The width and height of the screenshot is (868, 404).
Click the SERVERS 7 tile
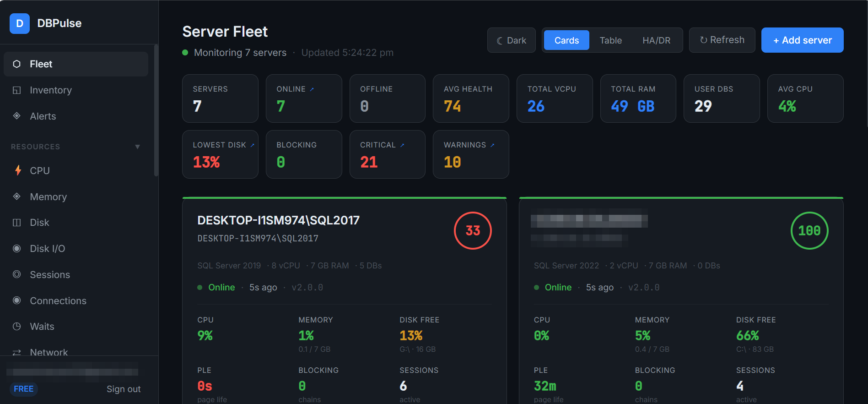(x=220, y=98)
